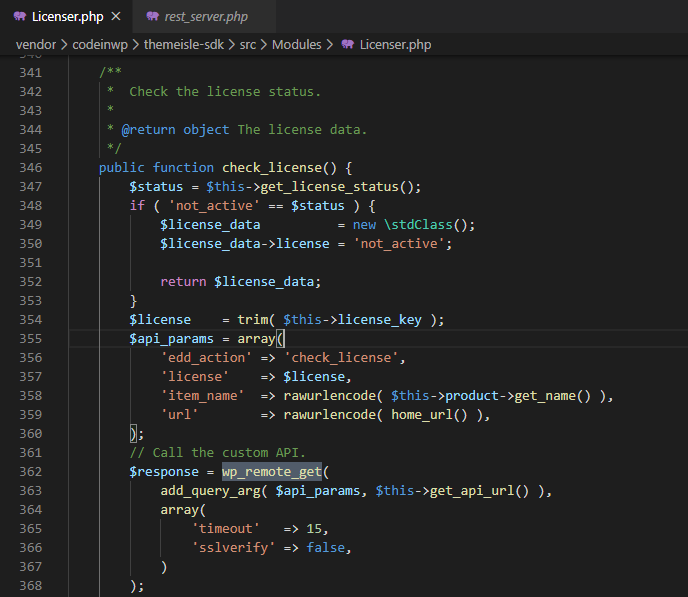The height and width of the screenshot is (597, 688).
Task: Open the vendor breadcrumb segment
Action: pyautogui.click(x=36, y=45)
